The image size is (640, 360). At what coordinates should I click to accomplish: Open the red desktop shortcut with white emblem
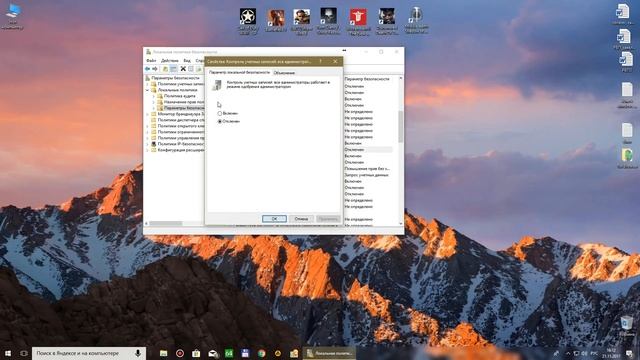(358, 17)
